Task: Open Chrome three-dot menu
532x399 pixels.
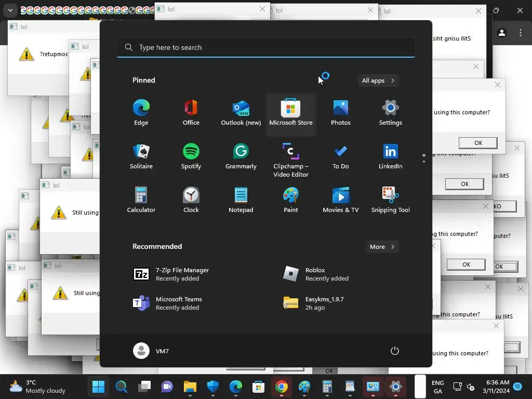Action: pyautogui.click(x=521, y=33)
